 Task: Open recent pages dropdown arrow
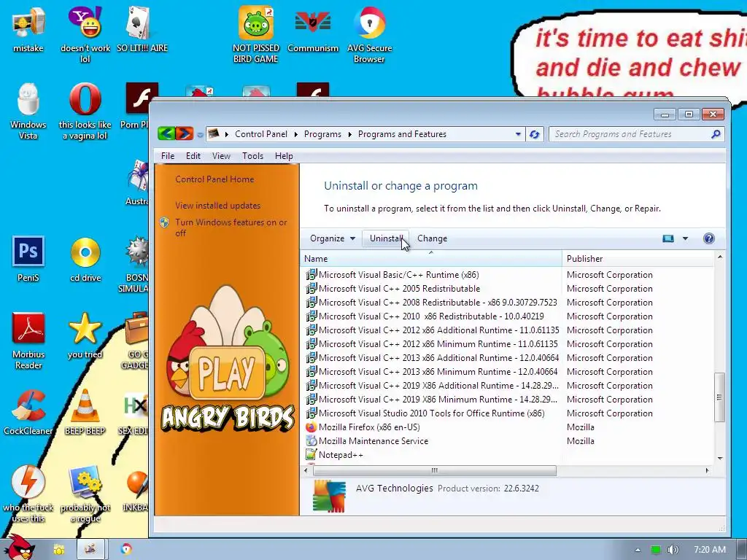pos(200,135)
